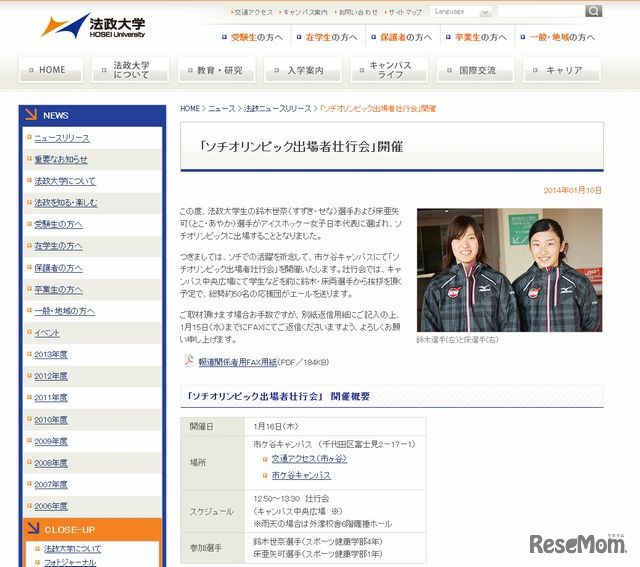Open 卒業生の方へ sidebar link
The image size is (640, 567).
(58, 289)
